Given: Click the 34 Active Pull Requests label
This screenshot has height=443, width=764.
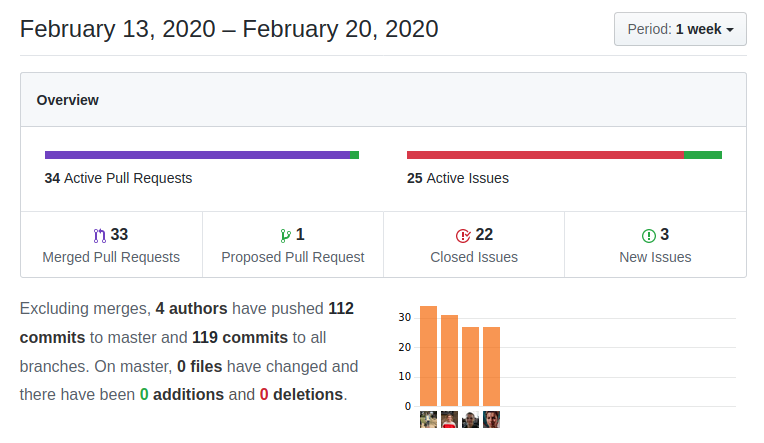Looking at the screenshot, I should [118, 178].
